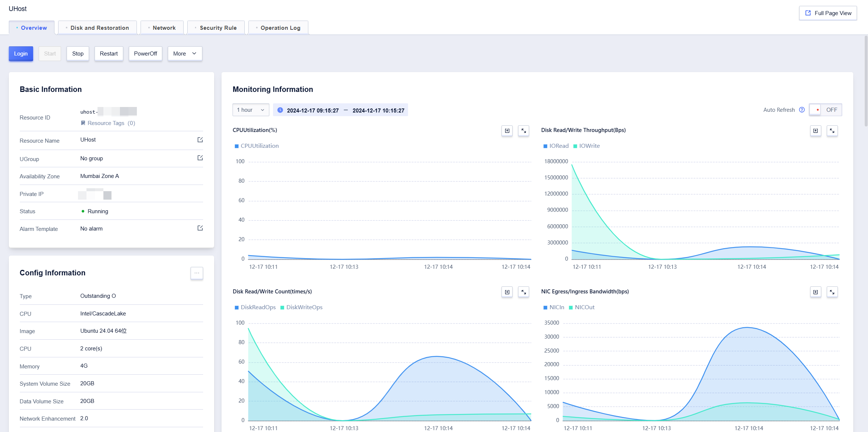Toggle CPUUtilization legend series
The image size is (868, 432).
(x=257, y=146)
